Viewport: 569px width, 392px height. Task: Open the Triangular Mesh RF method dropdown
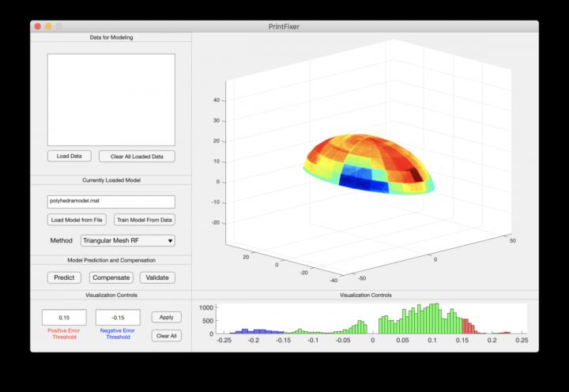pyautogui.click(x=126, y=240)
